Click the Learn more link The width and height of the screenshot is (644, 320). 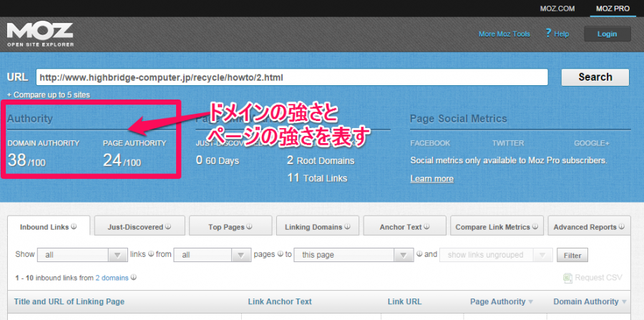[431, 179]
